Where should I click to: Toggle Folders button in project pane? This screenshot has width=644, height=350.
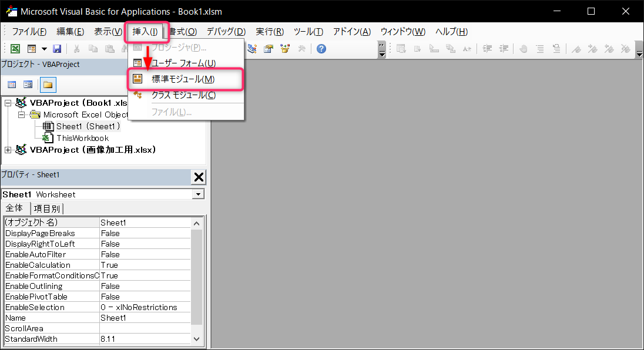[48, 85]
